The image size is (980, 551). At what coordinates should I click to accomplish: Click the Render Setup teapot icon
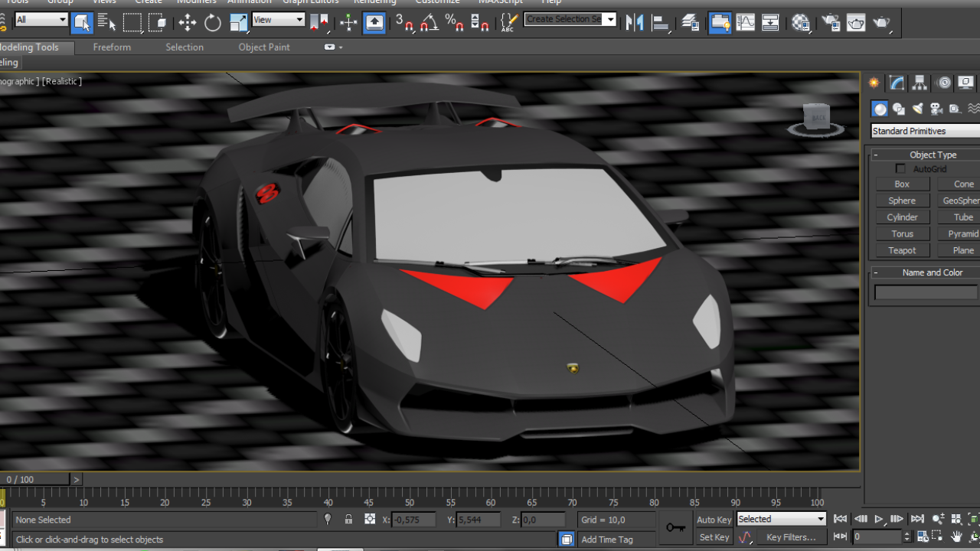[x=830, y=23]
